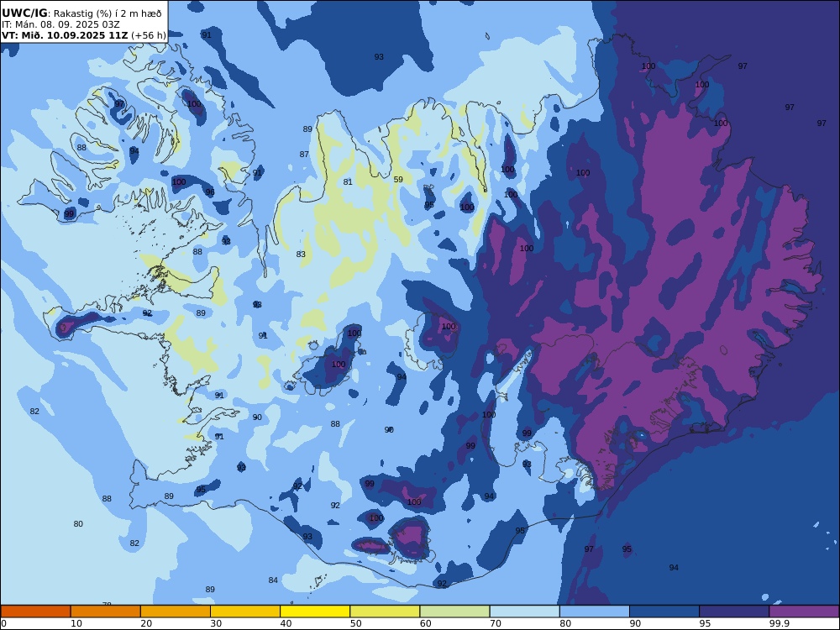Click the '50' legend scale label
Viewport: 840px width, 630px height.
(355, 623)
